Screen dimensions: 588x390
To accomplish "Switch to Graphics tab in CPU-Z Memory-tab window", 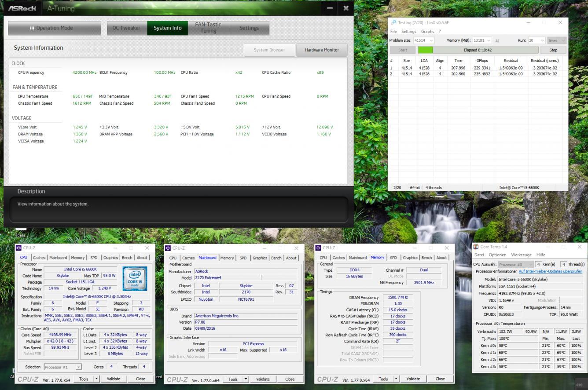I will tap(410, 258).
